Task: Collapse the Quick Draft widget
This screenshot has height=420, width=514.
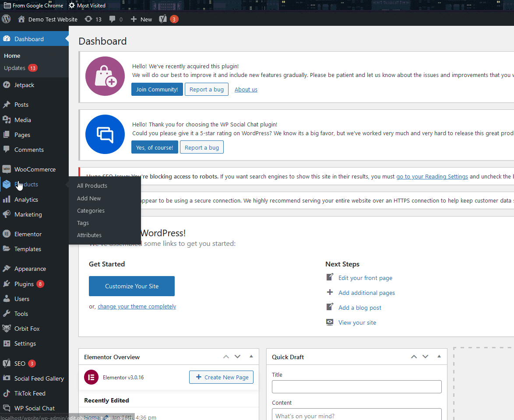Action: [439, 357]
